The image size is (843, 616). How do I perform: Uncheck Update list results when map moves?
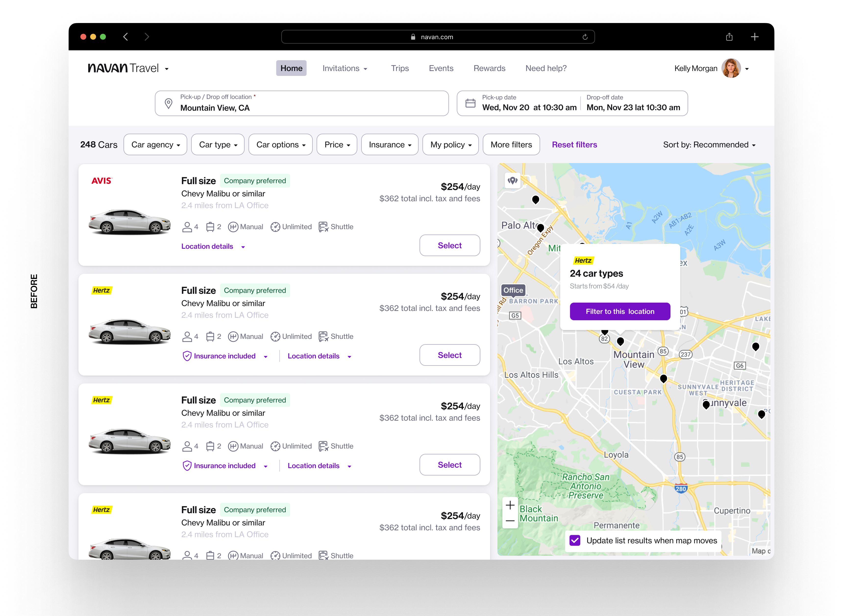pyautogui.click(x=575, y=540)
